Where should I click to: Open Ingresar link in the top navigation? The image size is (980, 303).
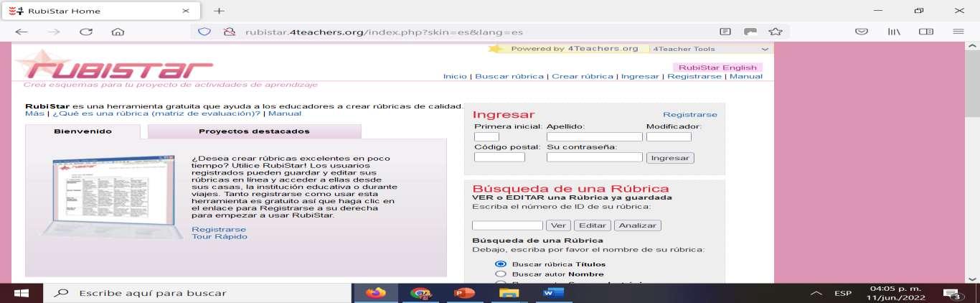tap(640, 76)
